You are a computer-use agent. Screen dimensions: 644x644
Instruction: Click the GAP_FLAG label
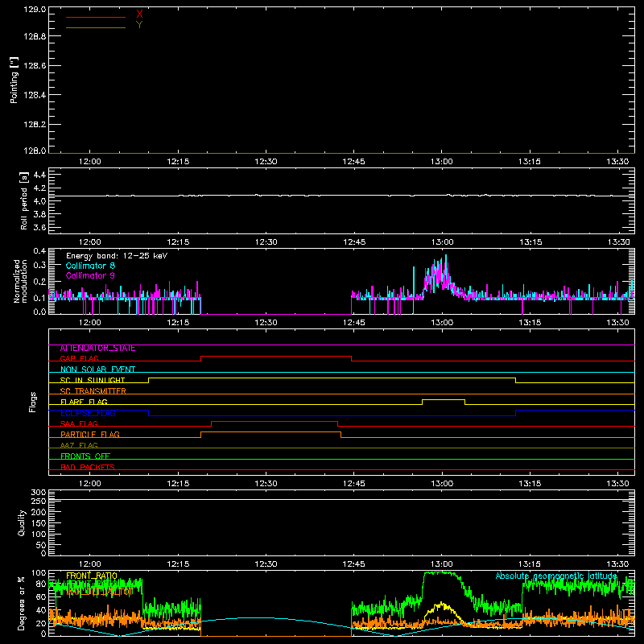[79, 359]
